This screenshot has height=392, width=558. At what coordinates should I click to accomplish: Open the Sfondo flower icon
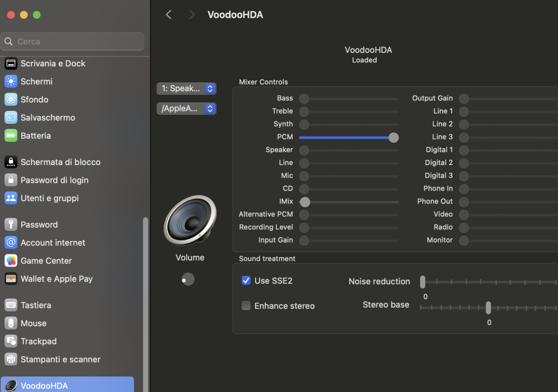coord(11,100)
